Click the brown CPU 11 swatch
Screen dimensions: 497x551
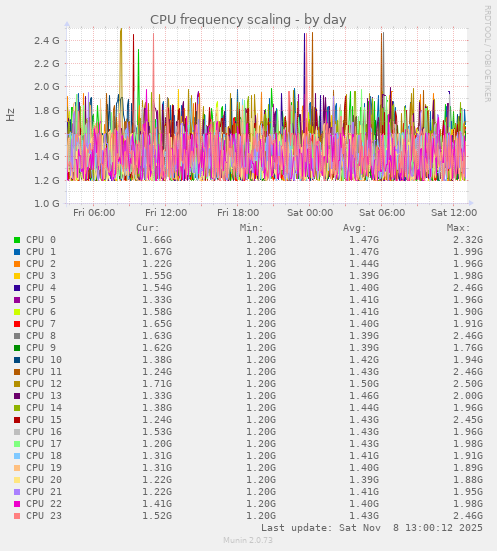17,372
